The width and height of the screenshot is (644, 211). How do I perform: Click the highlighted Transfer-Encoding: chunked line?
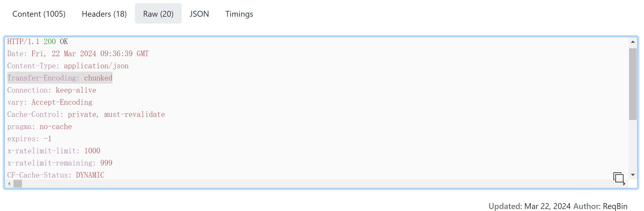click(60, 78)
